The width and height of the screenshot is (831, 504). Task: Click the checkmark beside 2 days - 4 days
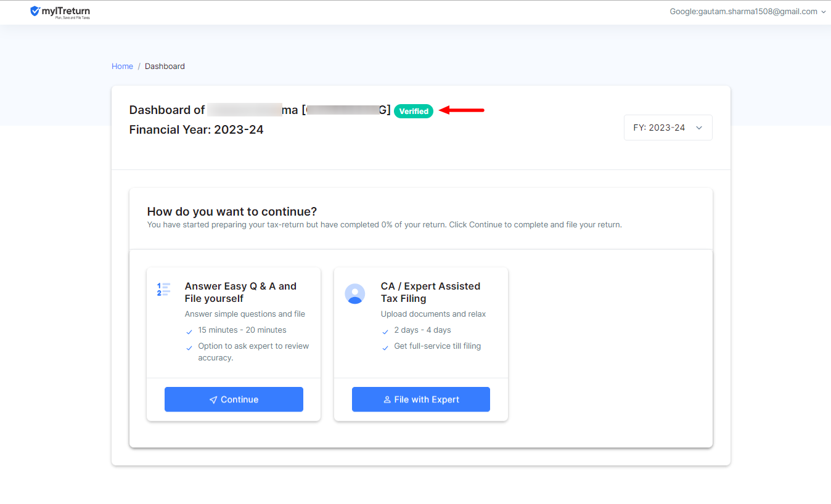pos(385,331)
